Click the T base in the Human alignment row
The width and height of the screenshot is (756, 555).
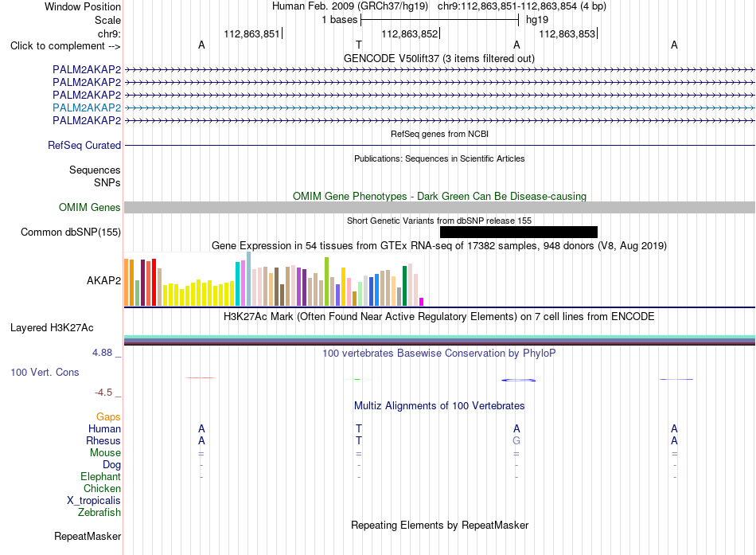pyautogui.click(x=359, y=428)
